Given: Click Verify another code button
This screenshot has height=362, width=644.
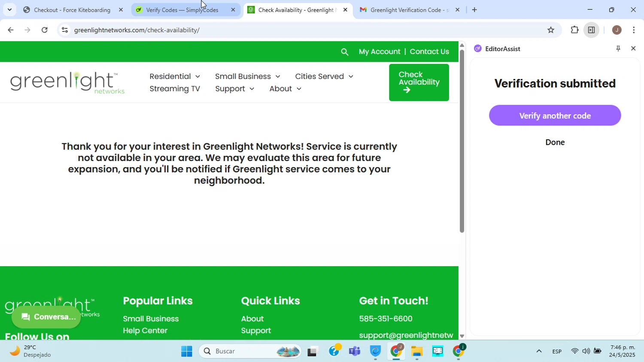Looking at the screenshot, I should tap(555, 116).
